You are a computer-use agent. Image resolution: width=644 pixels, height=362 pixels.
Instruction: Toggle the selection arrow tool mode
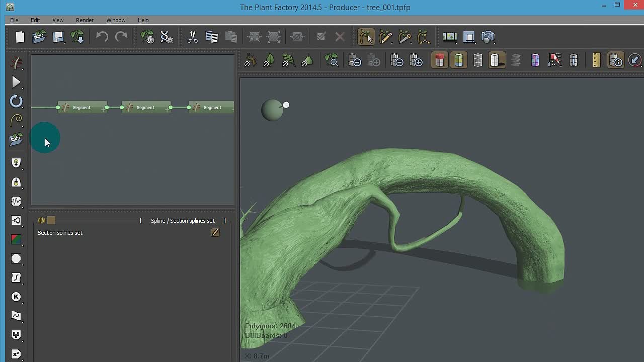366,37
